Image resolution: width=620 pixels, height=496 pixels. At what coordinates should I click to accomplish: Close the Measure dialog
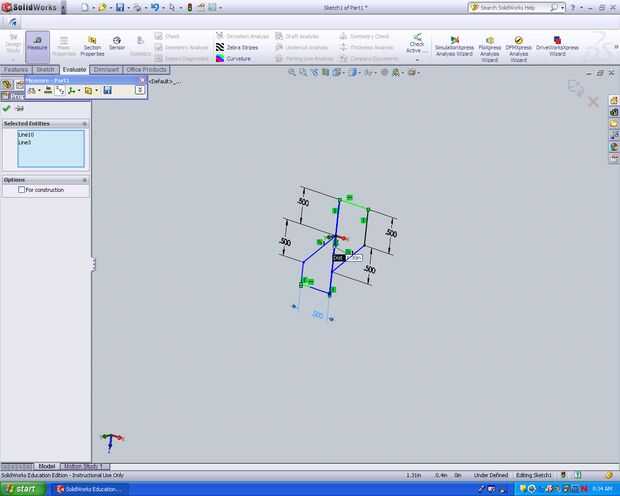click(142, 80)
